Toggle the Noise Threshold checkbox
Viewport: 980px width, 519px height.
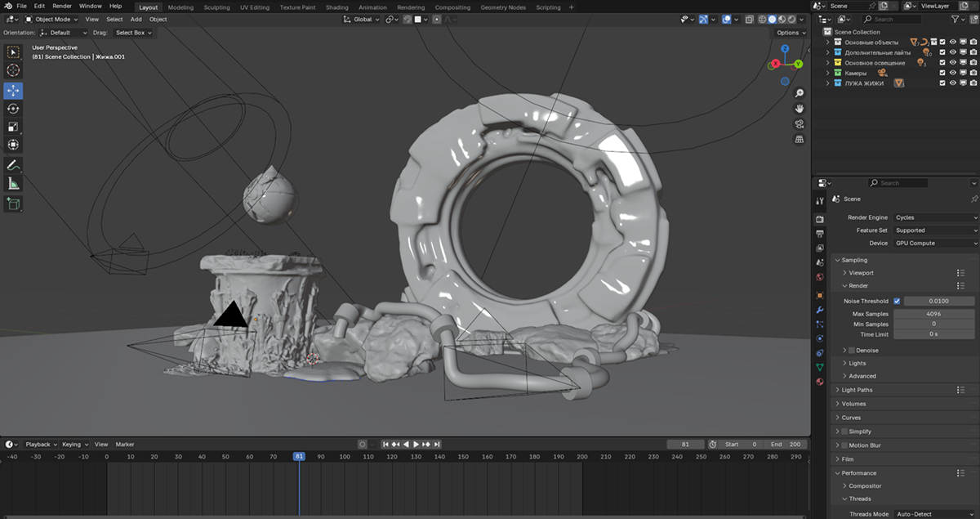point(897,302)
